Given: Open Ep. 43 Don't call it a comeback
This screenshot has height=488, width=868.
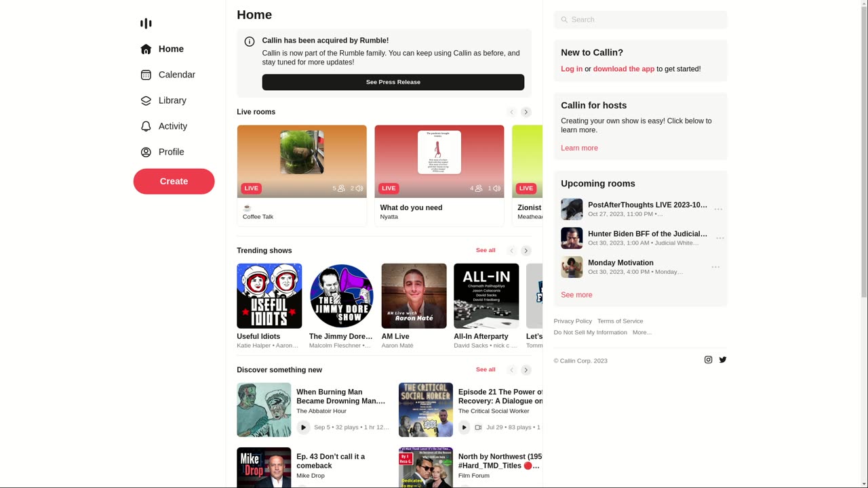Looking at the screenshot, I should tap(330, 461).
